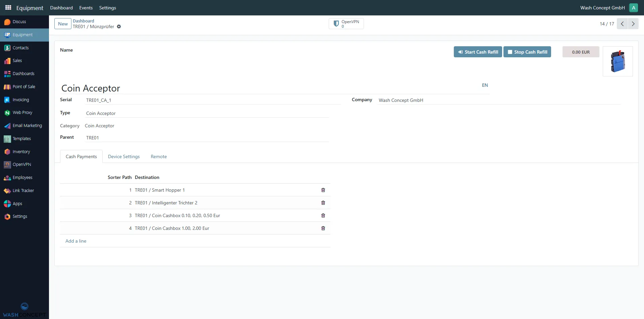Click Add a line link
Screen dimensions: 644x319
click(x=76, y=241)
